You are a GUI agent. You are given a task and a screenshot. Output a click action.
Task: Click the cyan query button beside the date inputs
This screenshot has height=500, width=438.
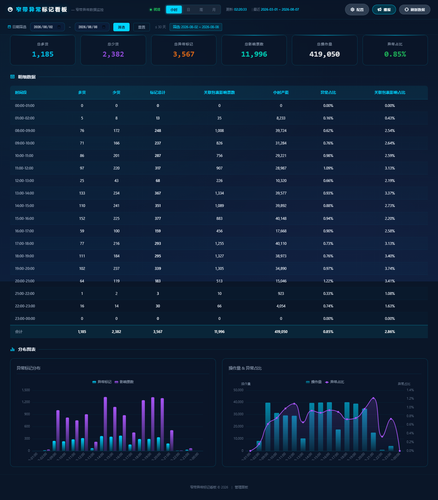tap(121, 27)
